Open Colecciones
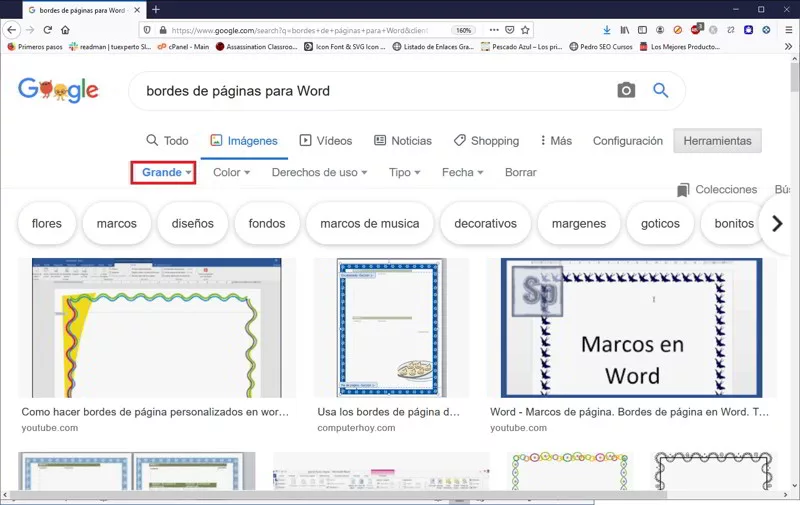The width and height of the screenshot is (800, 505). point(717,190)
